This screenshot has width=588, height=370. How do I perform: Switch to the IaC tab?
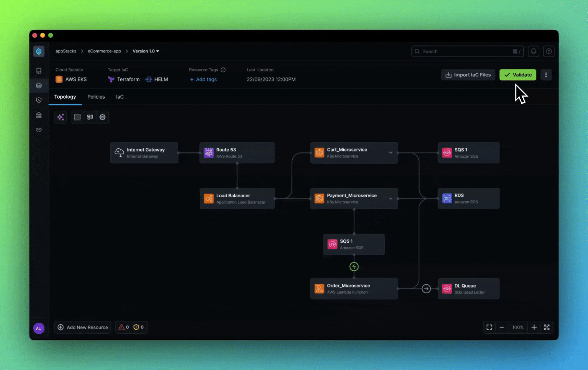click(x=120, y=97)
